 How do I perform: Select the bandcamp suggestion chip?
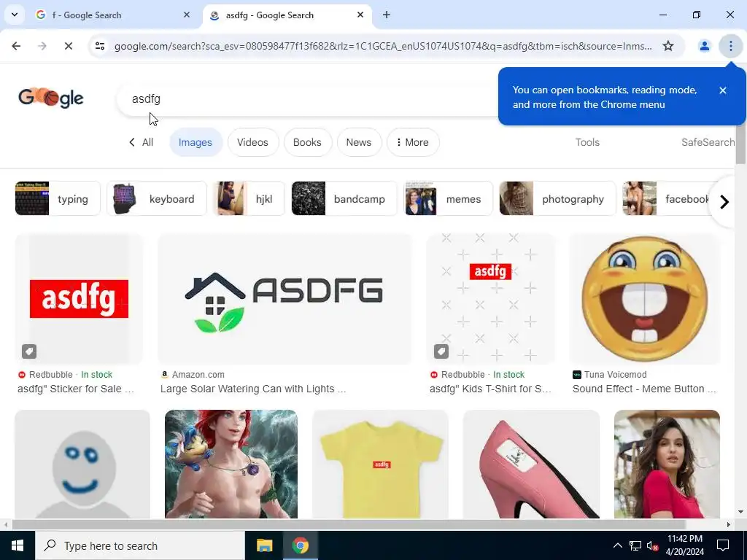point(344,198)
